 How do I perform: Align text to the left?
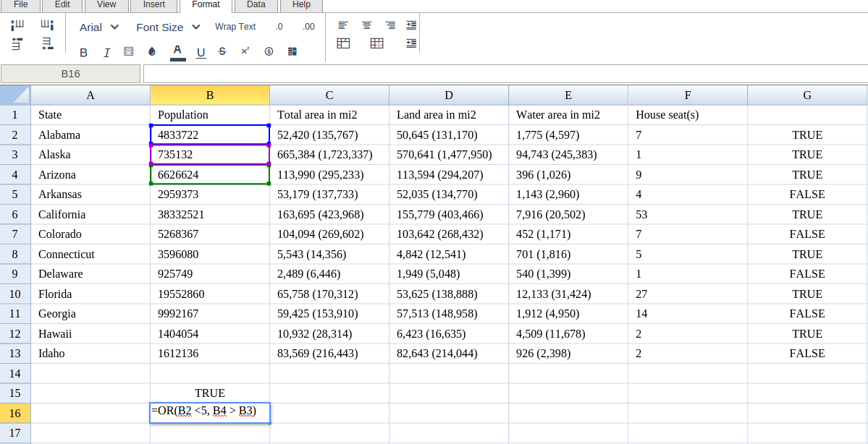(343, 25)
